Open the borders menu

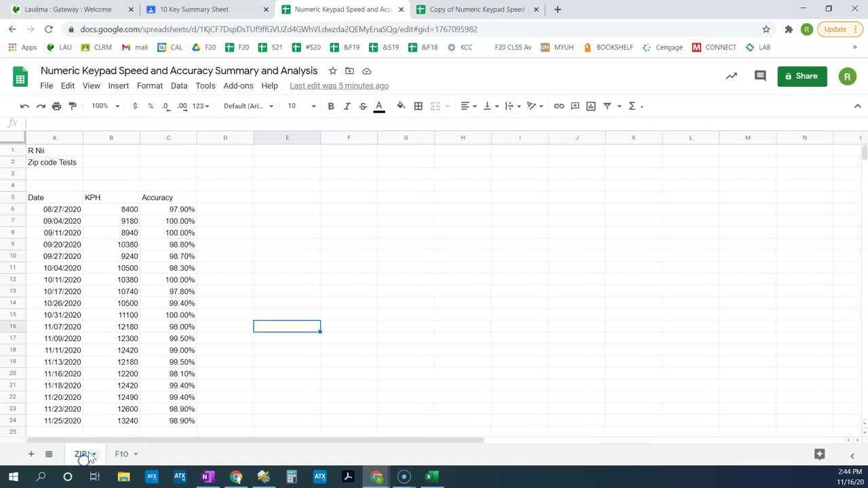click(x=418, y=106)
